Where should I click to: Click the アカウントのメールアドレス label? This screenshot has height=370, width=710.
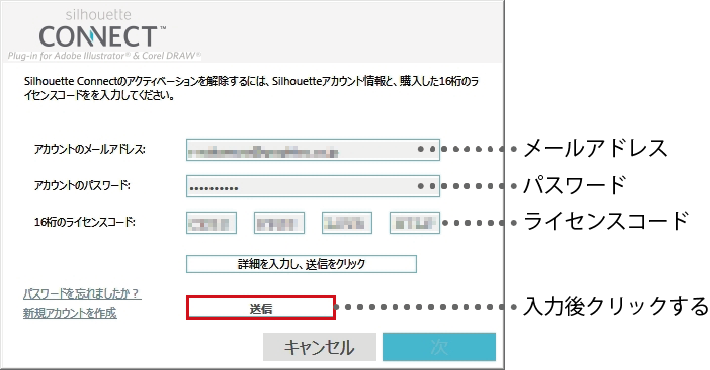(x=90, y=149)
